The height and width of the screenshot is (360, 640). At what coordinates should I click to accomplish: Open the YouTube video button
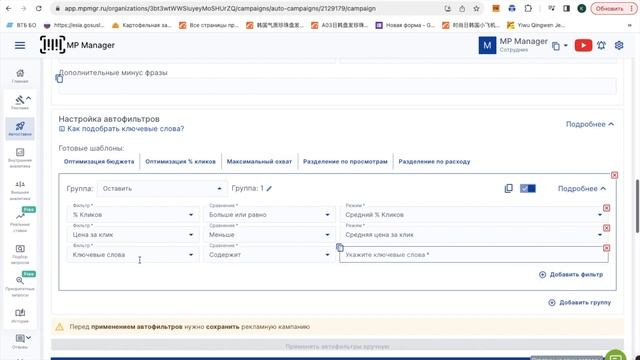coord(583,45)
